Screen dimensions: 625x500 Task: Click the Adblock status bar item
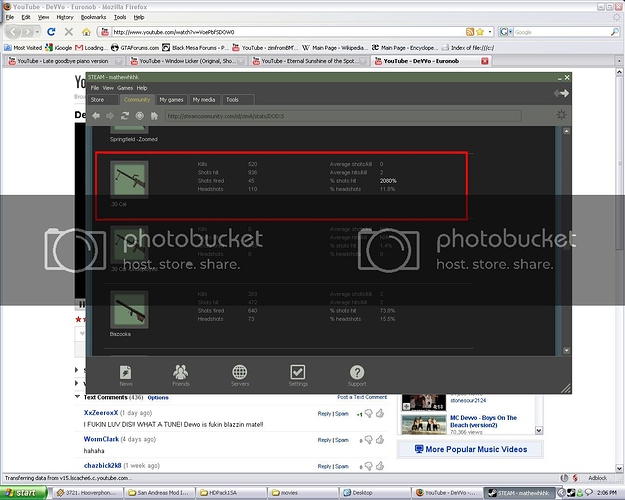coord(597,478)
